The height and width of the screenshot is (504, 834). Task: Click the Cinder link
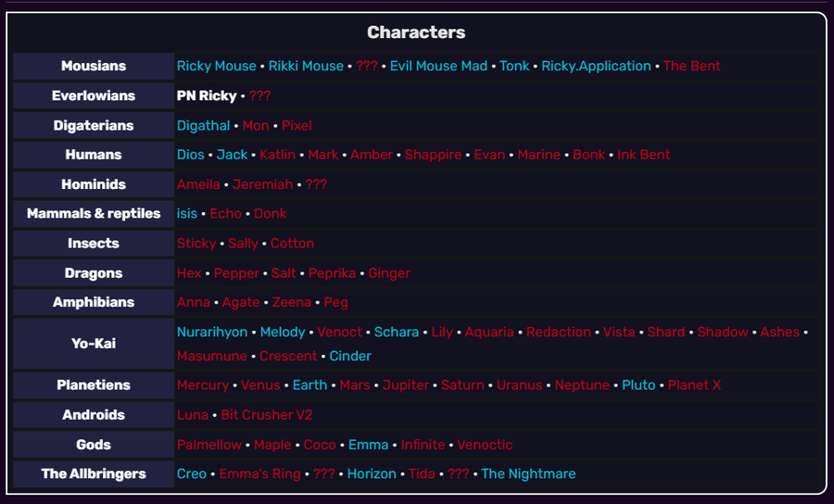[350, 356]
